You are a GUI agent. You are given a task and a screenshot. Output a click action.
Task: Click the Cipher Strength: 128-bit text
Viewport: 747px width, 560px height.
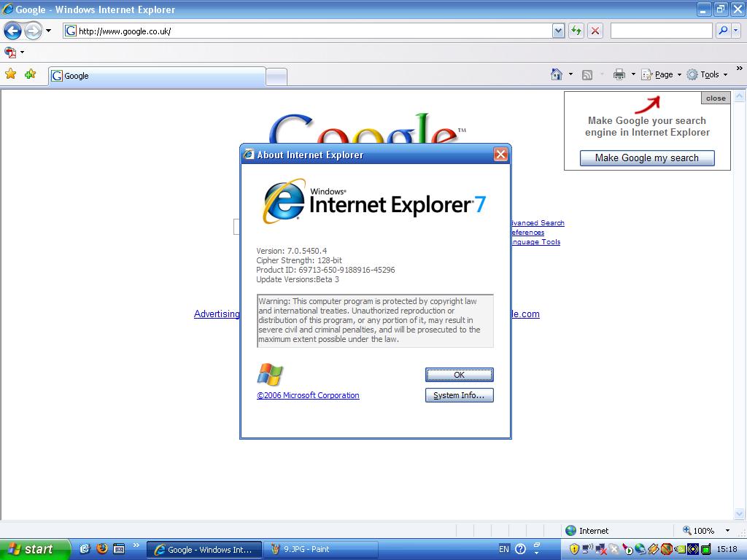click(299, 260)
